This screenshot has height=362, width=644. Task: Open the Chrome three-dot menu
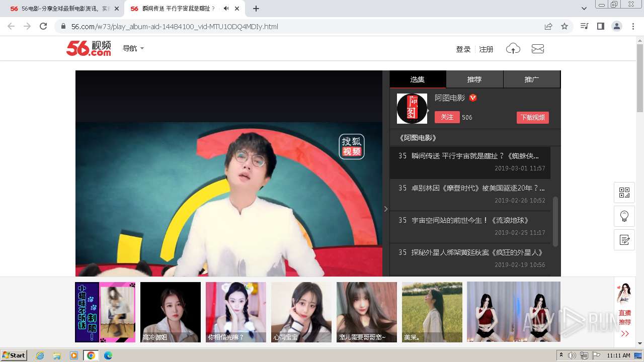coord(633,26)
